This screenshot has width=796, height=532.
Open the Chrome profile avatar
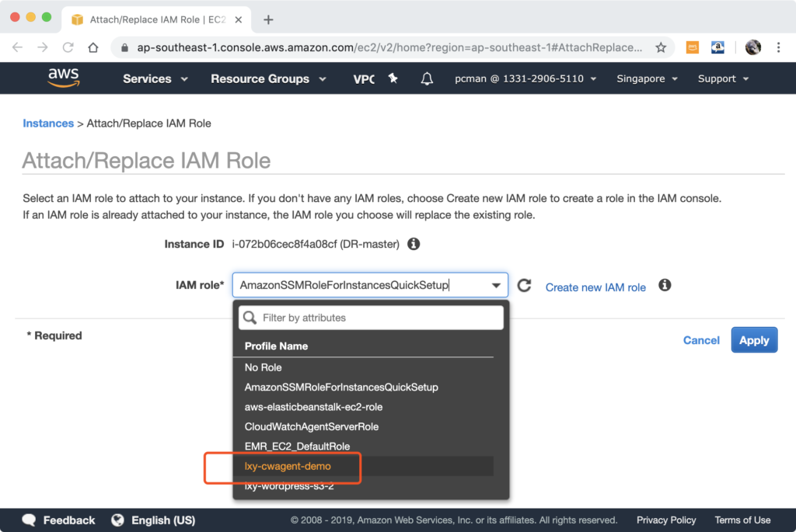coord(752,47)
